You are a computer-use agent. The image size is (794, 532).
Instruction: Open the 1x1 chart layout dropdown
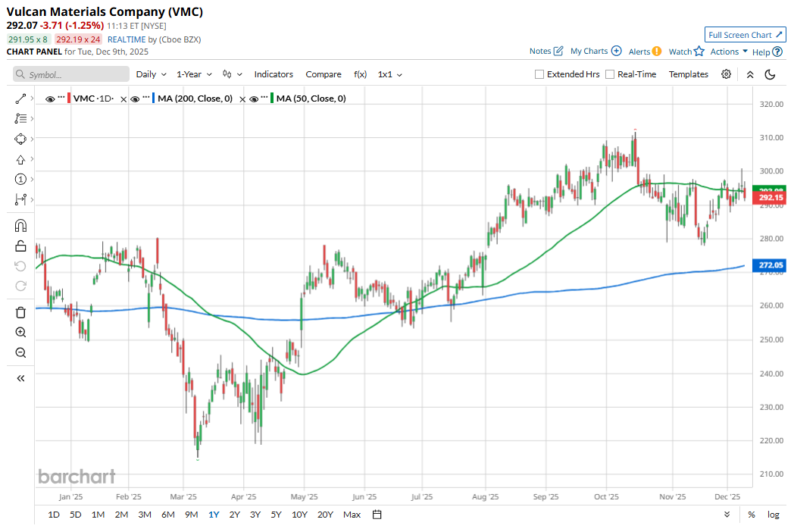click(389, 74)
